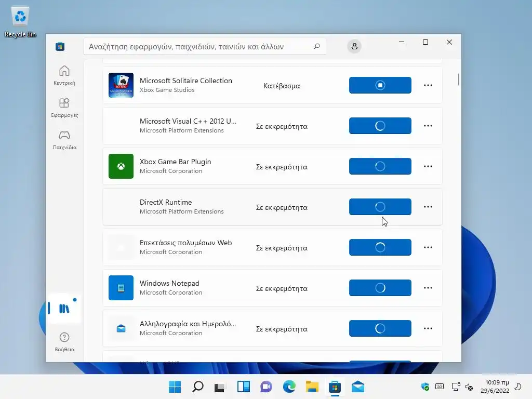Launch Microsoft Edge from taskbar
The image size is (532, 399).
(x=289, y=387)
